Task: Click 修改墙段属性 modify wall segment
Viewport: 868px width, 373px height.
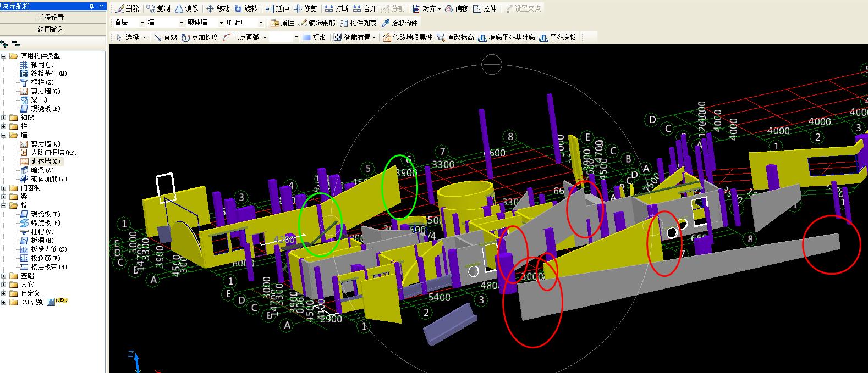Action: tap(408, 37)
